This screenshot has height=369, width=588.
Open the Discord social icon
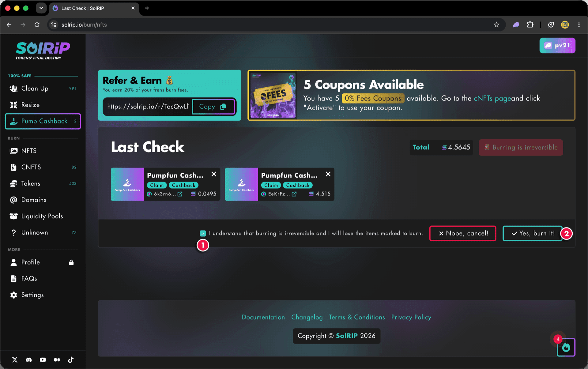29,360
